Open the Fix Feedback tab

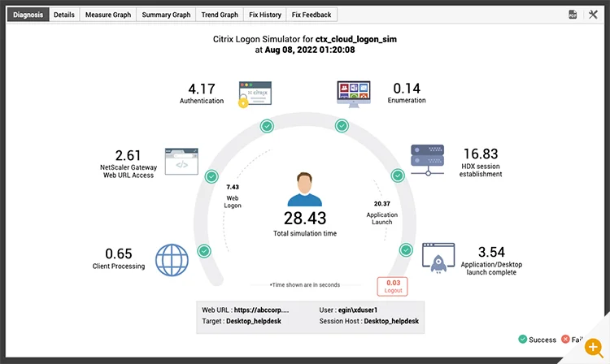pyautogui.click(x=312, y=15)
